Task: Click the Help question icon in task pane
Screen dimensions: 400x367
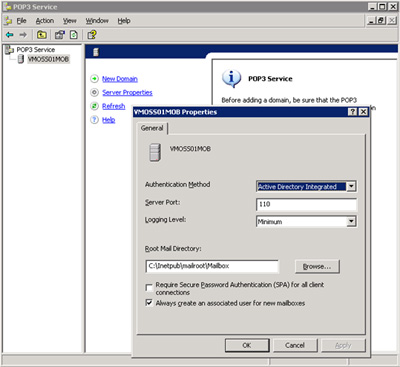Action: point(95,120)
